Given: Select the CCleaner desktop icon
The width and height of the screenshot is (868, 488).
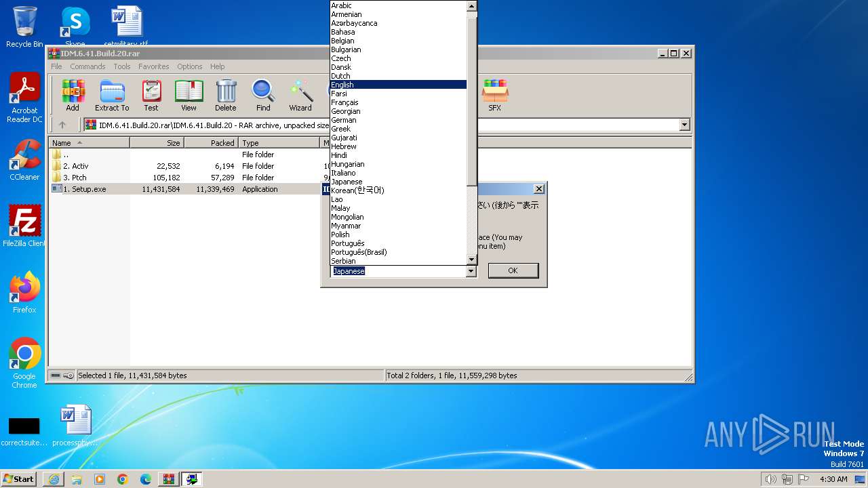Looking at the screenshot, I should [x=24, y=160].
